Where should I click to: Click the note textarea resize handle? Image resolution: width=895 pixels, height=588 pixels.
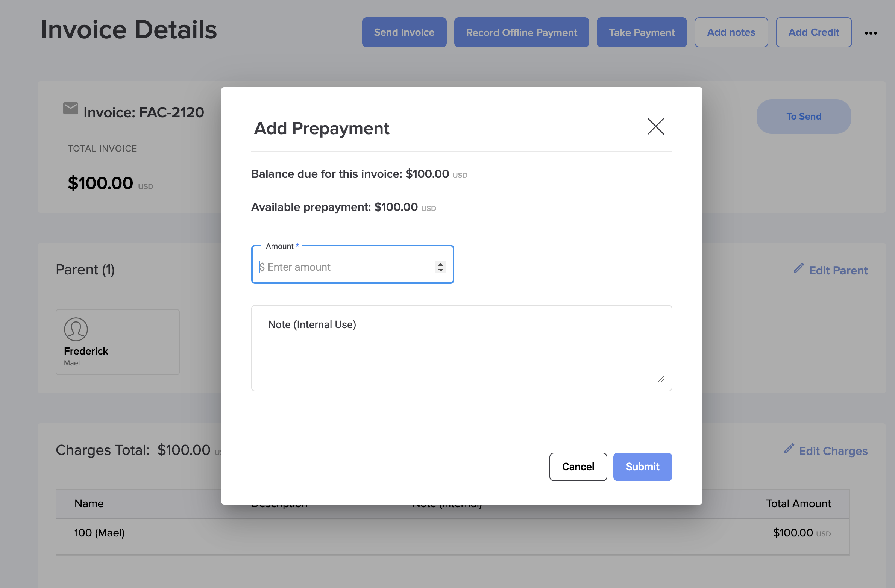point(661,379)
